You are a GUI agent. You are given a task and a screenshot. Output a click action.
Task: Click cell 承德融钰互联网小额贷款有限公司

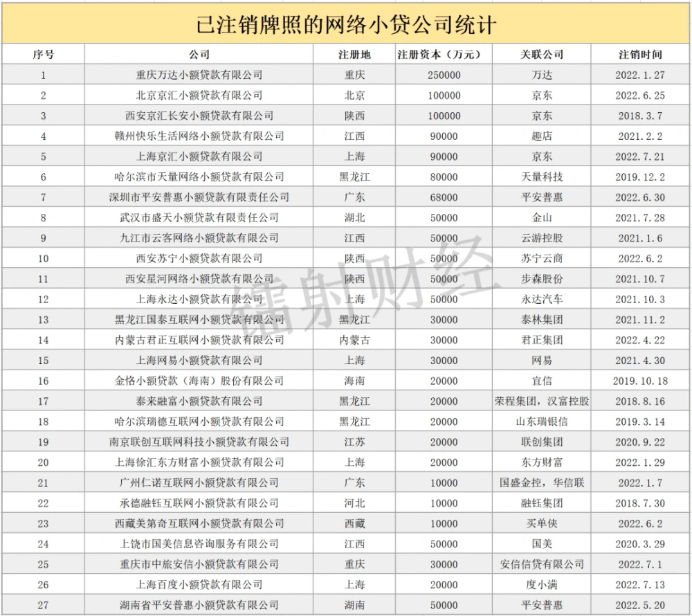click(199, 503)
